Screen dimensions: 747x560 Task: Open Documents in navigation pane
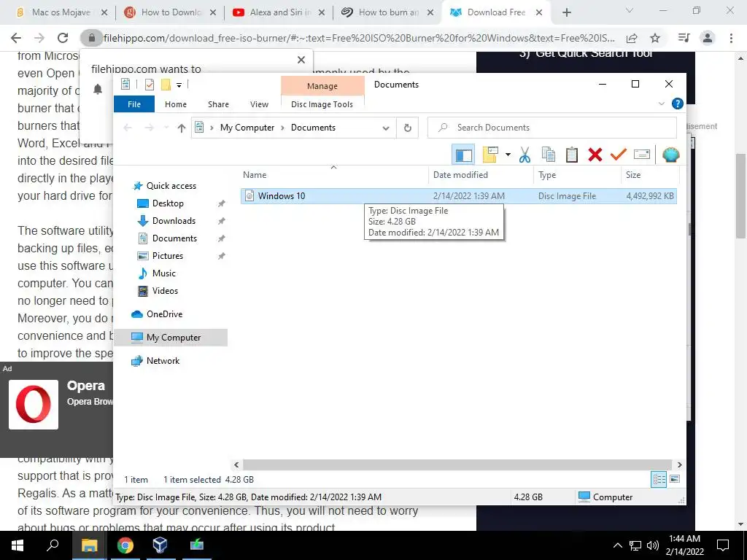[174, 238]
